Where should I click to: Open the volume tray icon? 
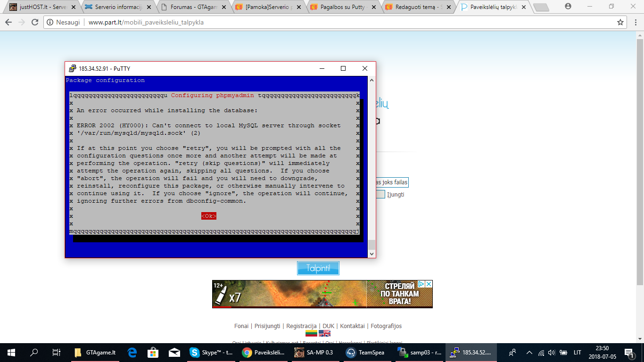552,353
